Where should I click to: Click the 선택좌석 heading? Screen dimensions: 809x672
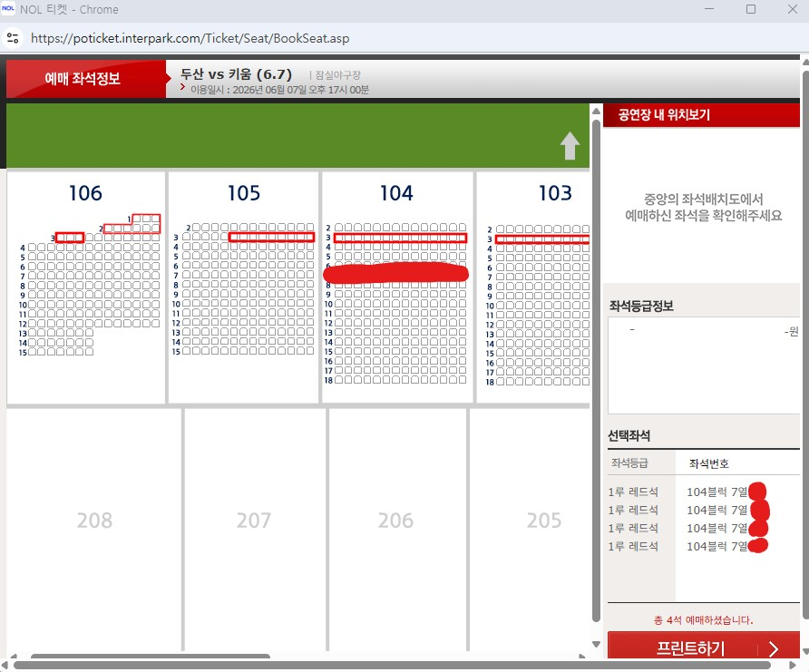coord(629,436)
